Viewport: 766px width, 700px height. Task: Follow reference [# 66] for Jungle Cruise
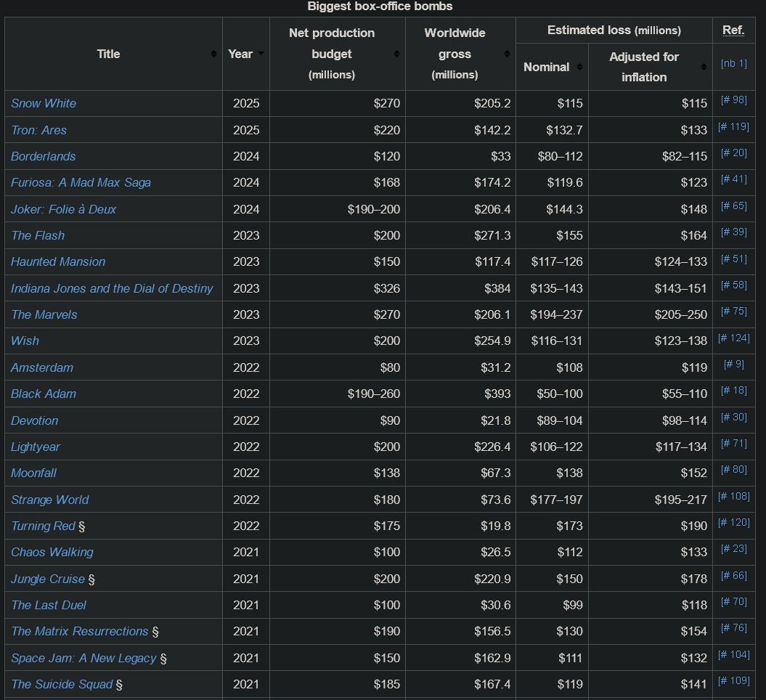734,575
